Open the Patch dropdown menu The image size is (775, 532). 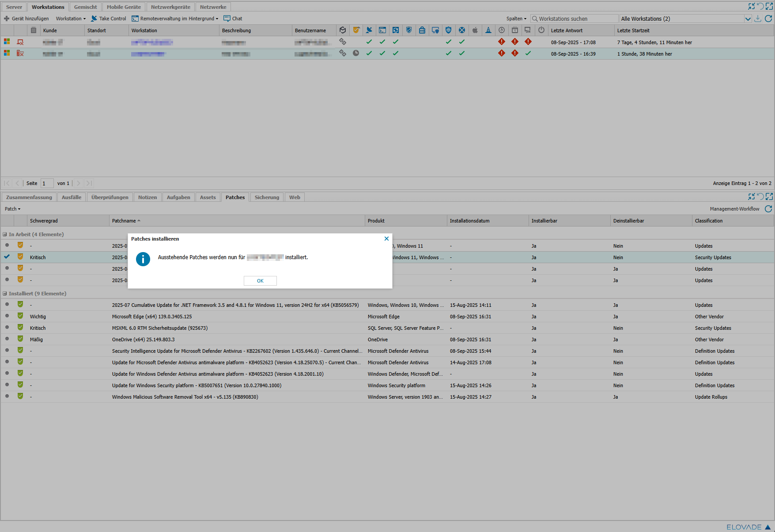(x=12, y=209)
